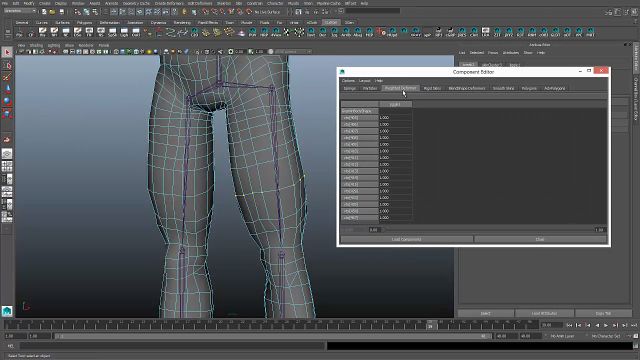
Task: Click the save scene icon in status line
Action: [x=61, y=12]
